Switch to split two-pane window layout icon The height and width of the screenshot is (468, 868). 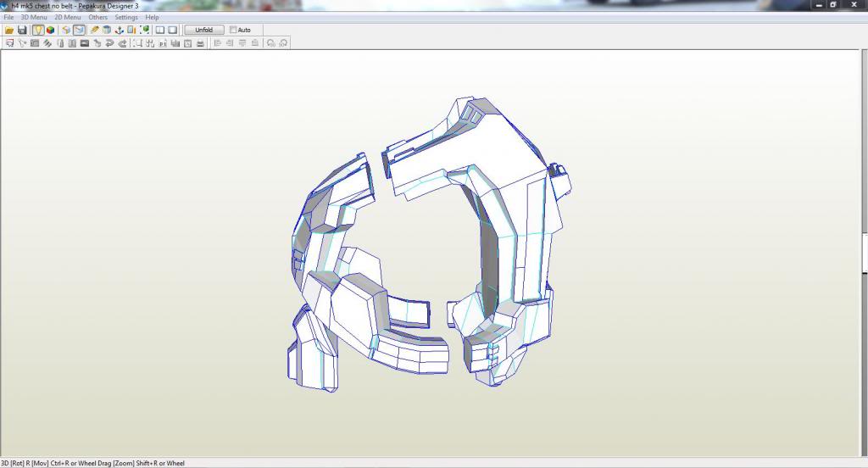[160, 30]
